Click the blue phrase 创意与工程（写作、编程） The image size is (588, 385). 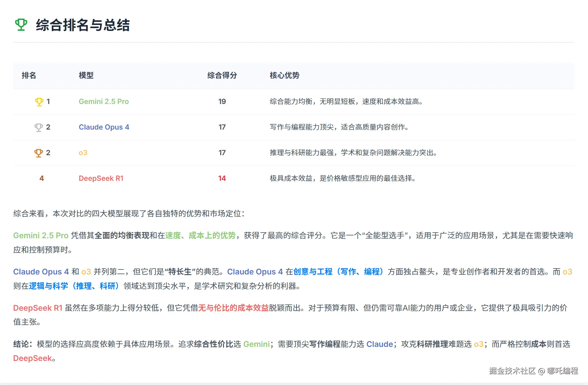click(x=339, y=272)
